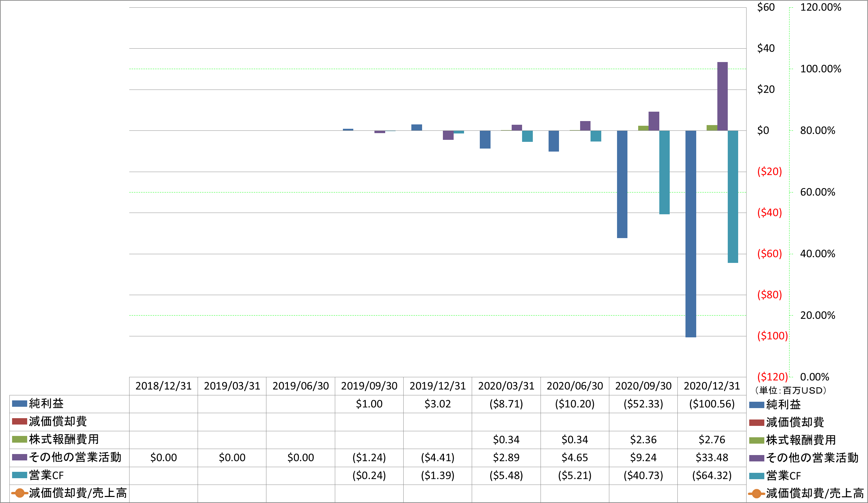Select the 2019/09/30 column header
The image size is (868, 503).
click(369, 386)
